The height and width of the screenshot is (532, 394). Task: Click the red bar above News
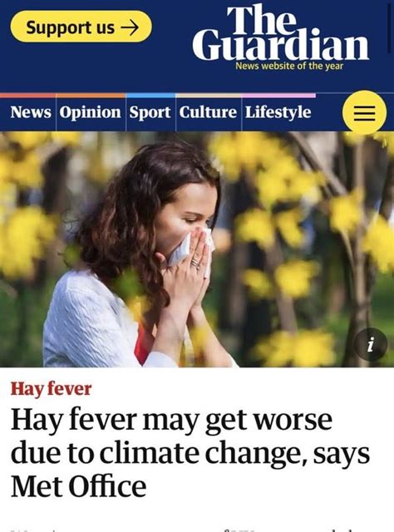27,96
